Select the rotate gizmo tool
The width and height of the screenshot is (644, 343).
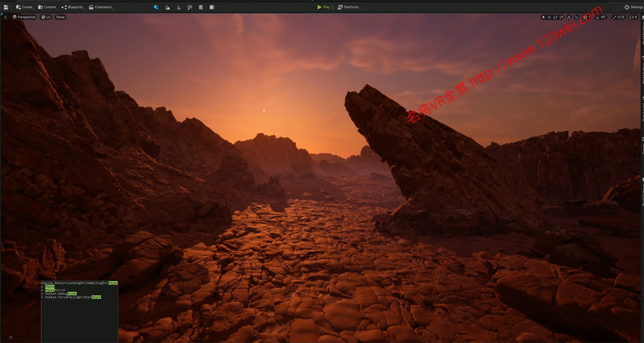point(555,17)
